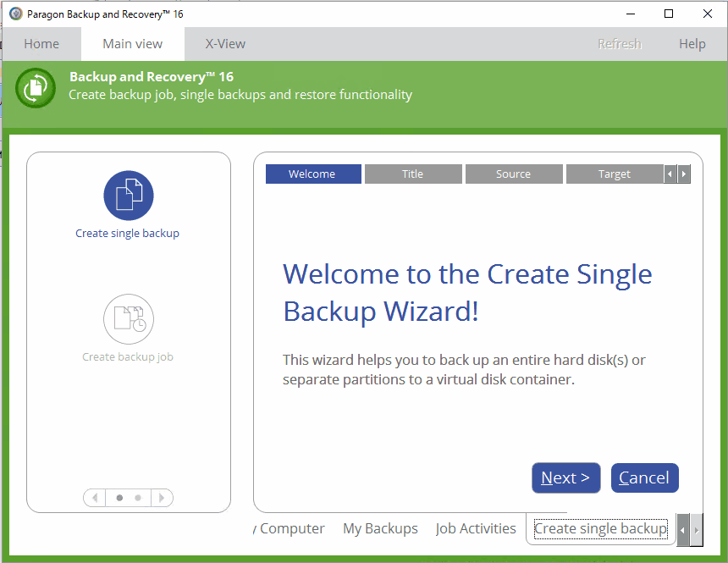Image resolution: width=728 pixels, height=563 pixels.
Task: Open the Home tab
Action: click(x=41, y=44)
